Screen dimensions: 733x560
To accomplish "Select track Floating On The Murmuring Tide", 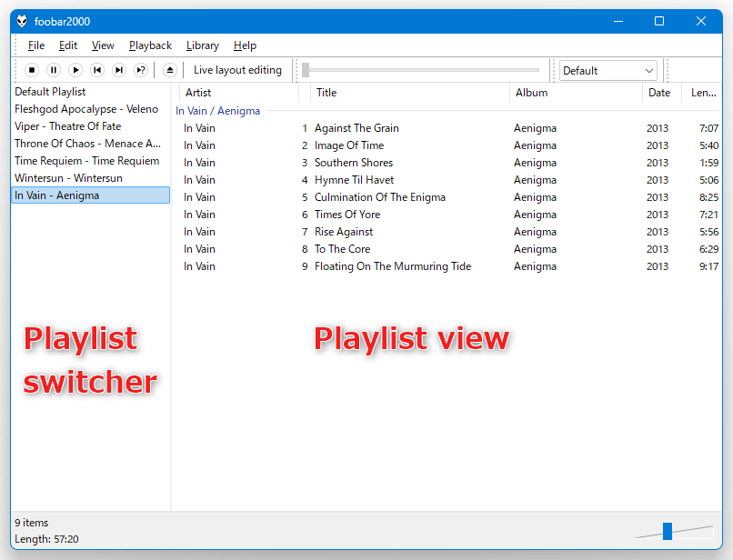I will click(448, 266).
